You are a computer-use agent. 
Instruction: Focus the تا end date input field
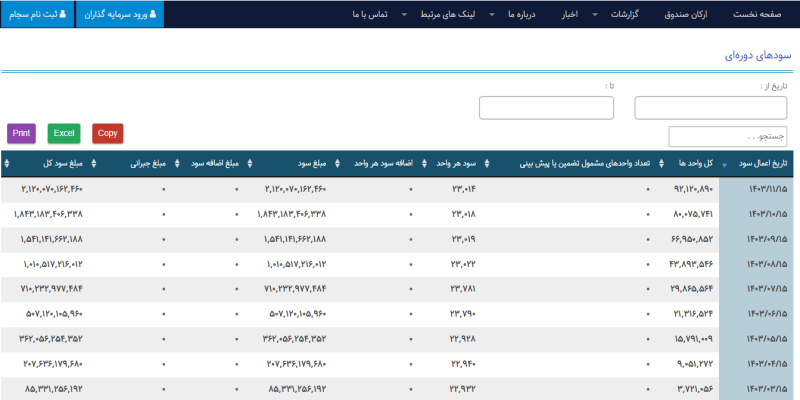point(546,108)
